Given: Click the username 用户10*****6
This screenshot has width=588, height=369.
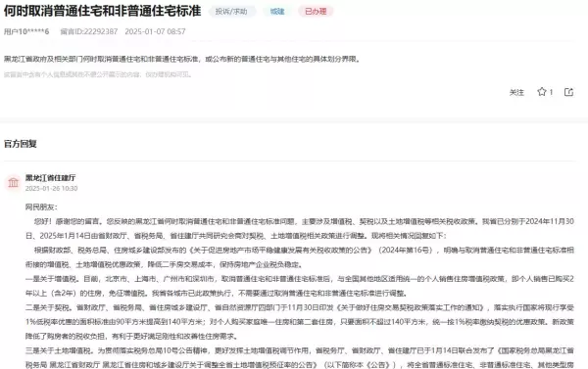Looking at the screenshot, I should [26, 31].
